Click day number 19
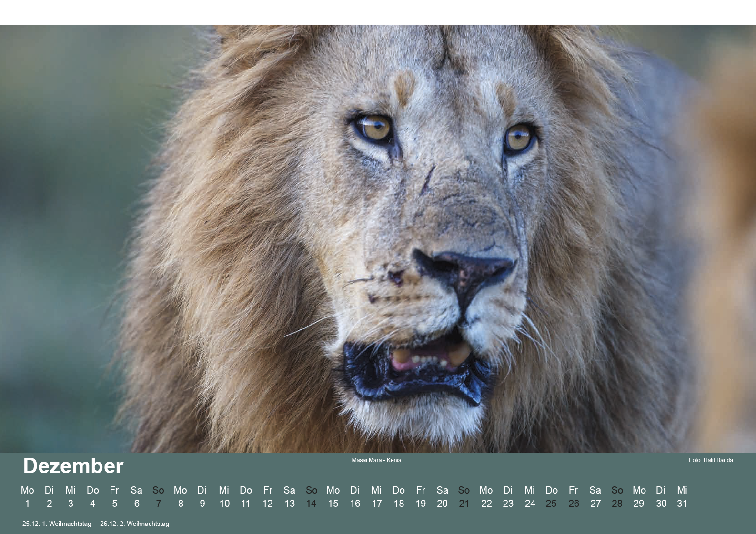Viewport: 756px width, 534px height. point(421,504)
